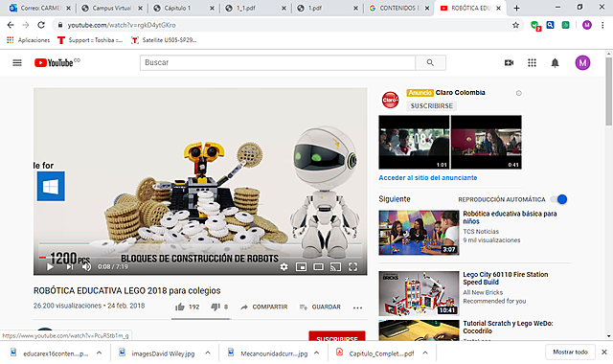Open a new browser tab
613x364 pixels.
pyautogui.click(x=516, y=8)
